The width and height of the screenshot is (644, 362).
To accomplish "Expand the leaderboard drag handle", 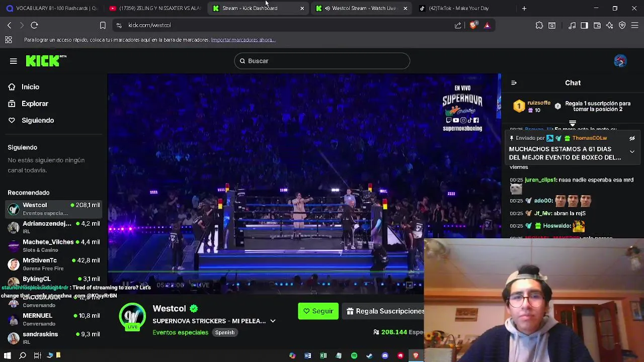I will pos(573,123).
